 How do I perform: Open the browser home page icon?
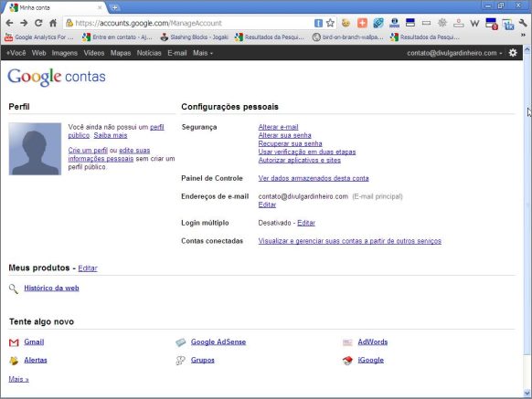pyautogui.click(x=53, y=23)
